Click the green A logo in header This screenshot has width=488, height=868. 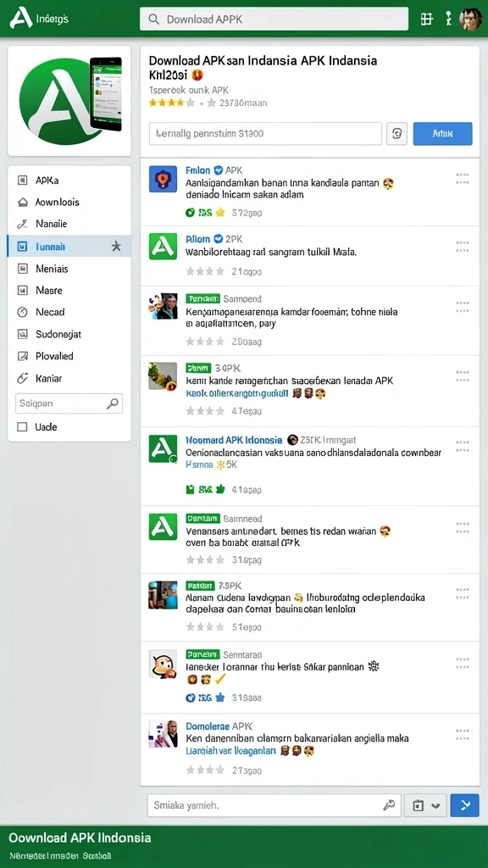tap(20, 19)
